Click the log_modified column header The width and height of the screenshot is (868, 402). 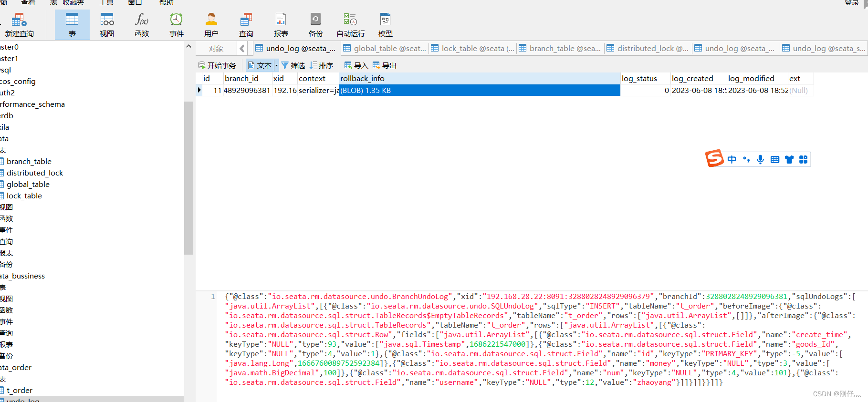757,78
